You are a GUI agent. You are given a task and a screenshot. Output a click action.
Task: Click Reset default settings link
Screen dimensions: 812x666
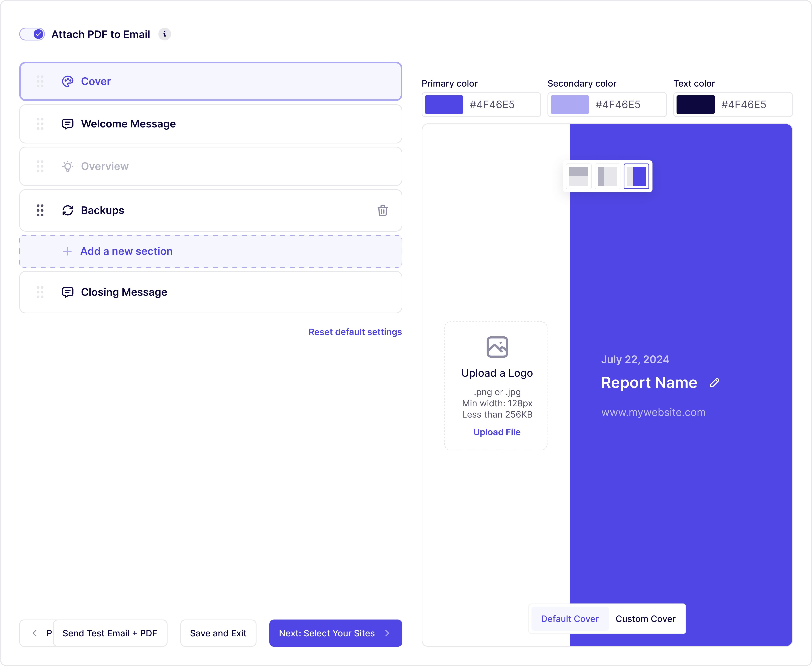[355, 332]
